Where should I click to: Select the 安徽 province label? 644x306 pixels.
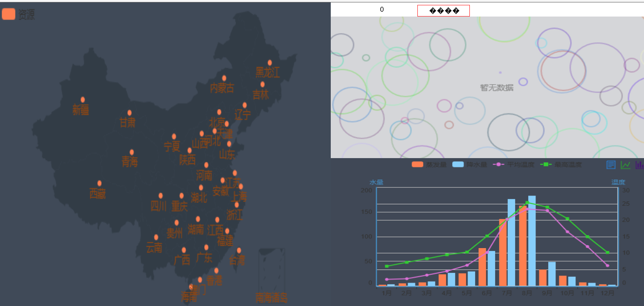click(x=220, y=191)
